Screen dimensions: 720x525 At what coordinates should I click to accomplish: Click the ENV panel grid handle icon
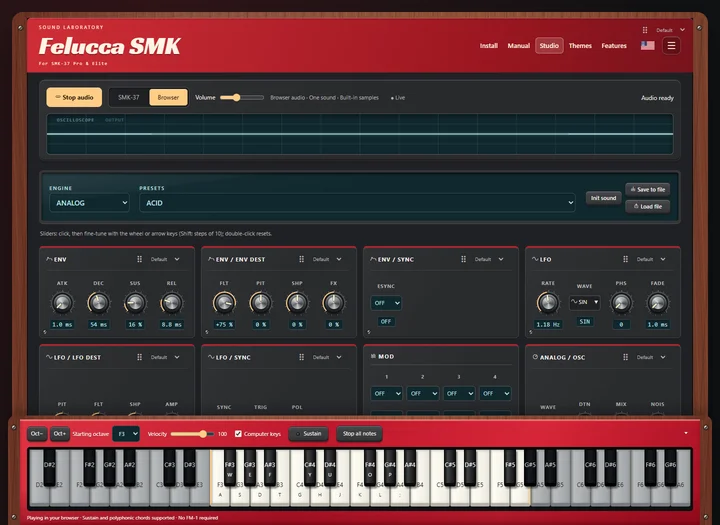tap(140, 259)
